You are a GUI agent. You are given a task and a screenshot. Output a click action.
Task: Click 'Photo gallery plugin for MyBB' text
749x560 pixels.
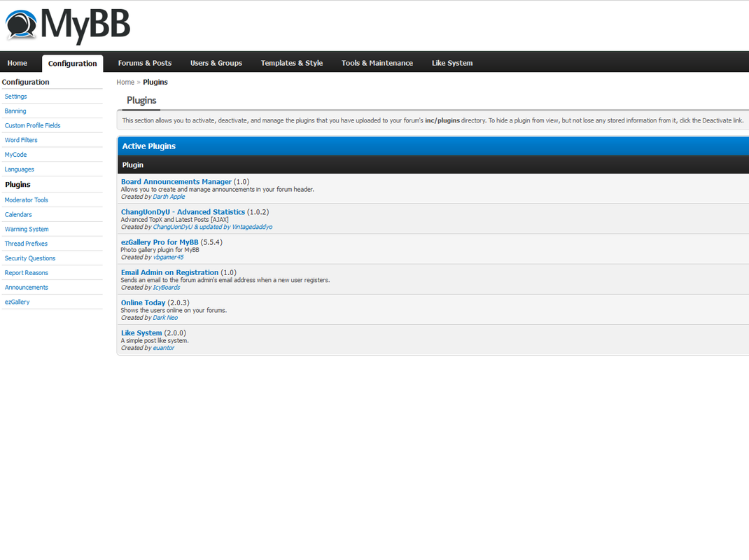pyautogui.click(x=160, y=250)
